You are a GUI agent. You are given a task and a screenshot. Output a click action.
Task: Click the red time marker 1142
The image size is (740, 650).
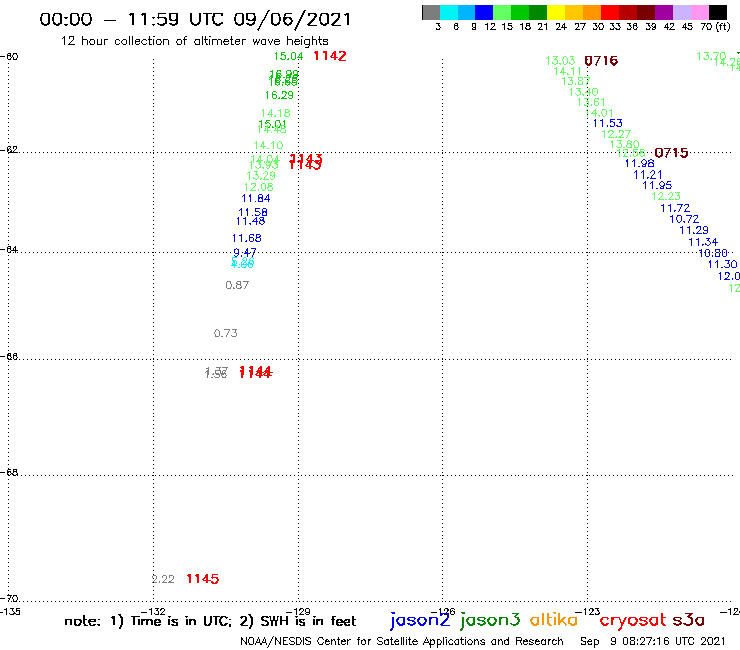click(x=330, y=56)
